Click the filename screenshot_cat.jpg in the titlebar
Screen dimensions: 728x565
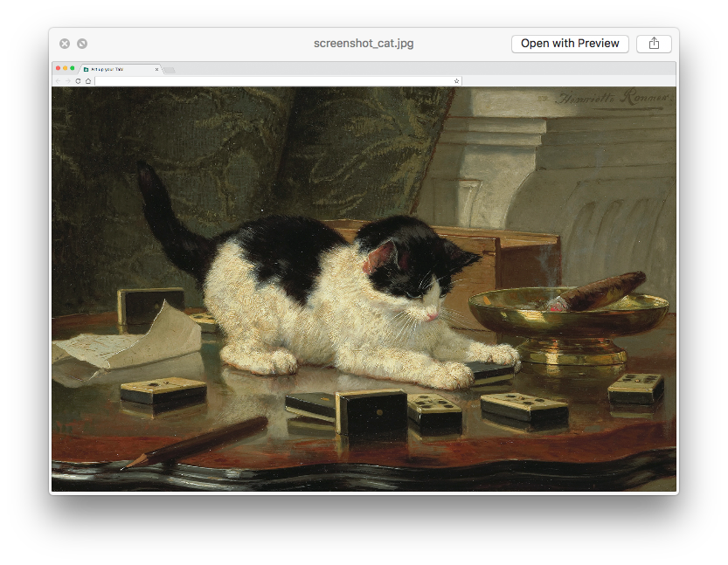click(364, 43)
